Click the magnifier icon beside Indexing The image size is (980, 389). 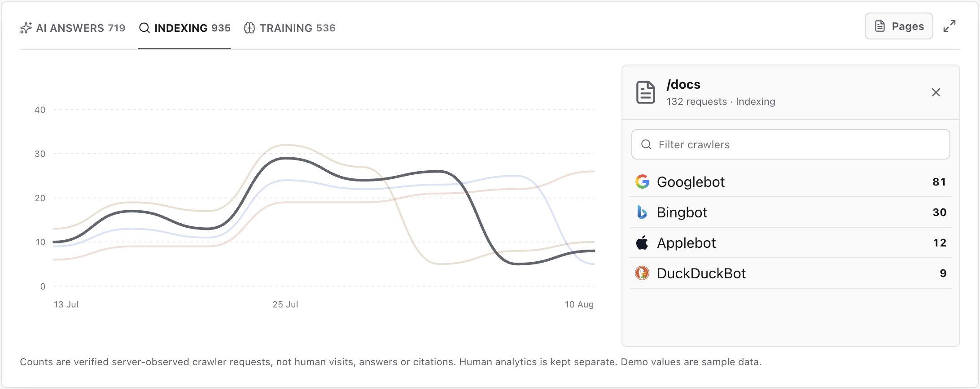tap(144, 28)
